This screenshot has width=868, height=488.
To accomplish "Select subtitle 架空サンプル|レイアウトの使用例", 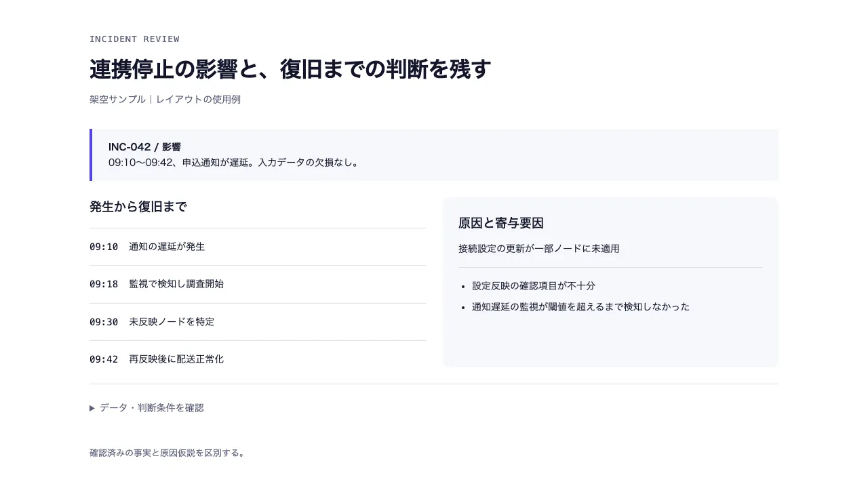I will [x=165, y=100].
